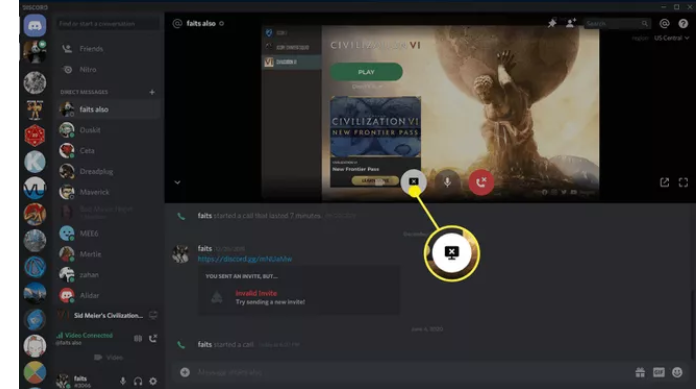Toggle screen share in the voice panel
The height and width of the screenshot is (389, 700).
(138, 339)
